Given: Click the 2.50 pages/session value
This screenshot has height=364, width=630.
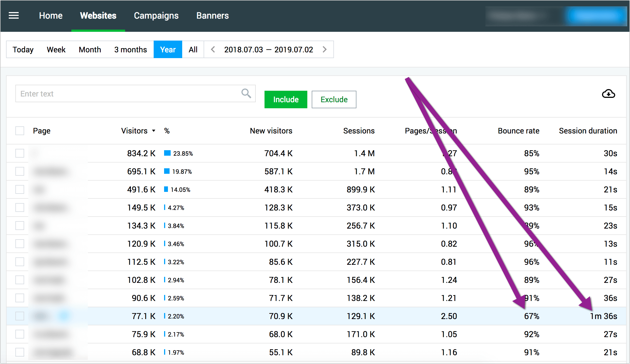Looking at the screenshot, I should click(x=449, y=316).
